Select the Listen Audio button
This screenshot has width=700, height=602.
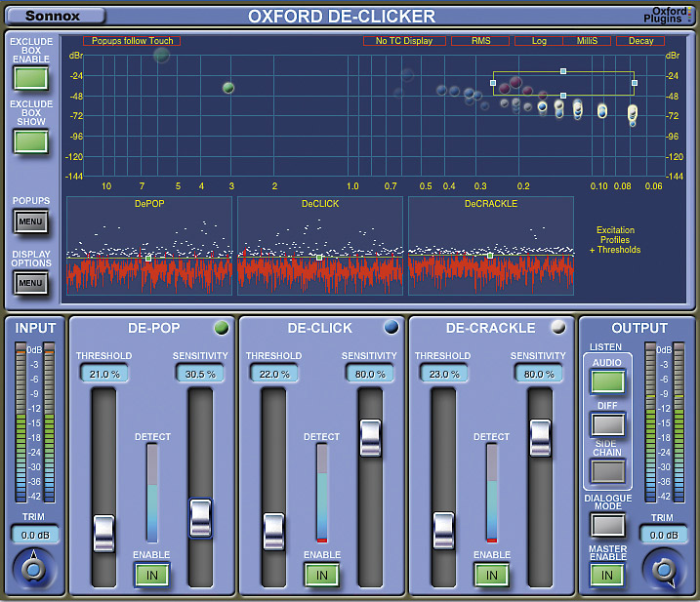pos(607,381)
